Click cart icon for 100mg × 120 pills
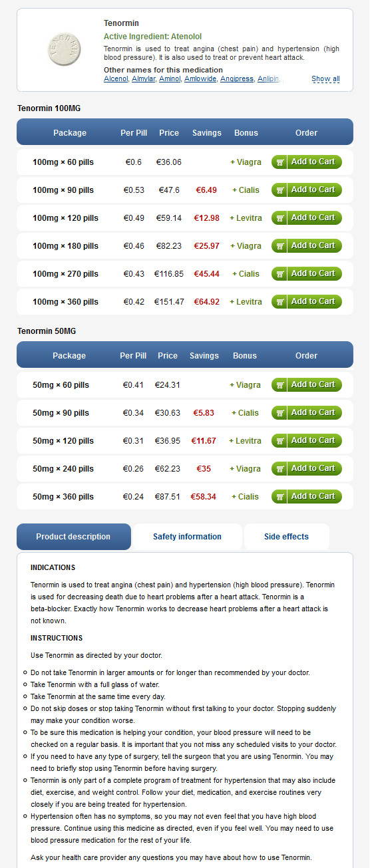This screenshot has width=370, height=868. 280,217
